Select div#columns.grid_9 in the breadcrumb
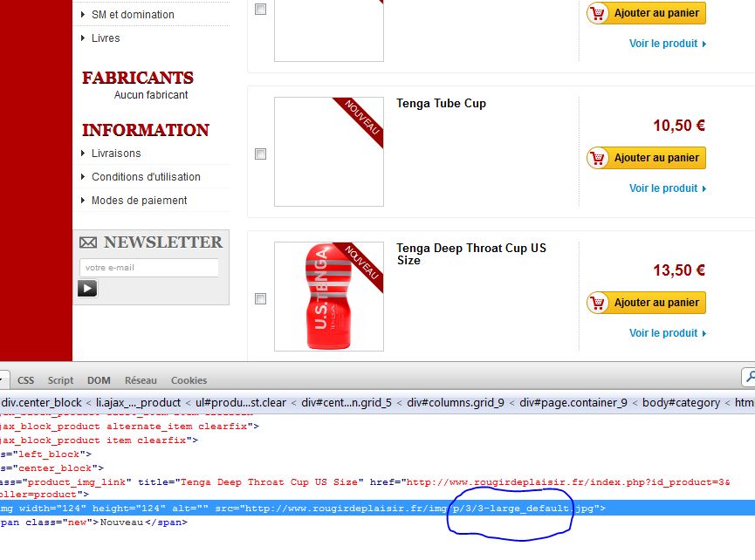The image size is (755, 560). [x=456, y=402]
